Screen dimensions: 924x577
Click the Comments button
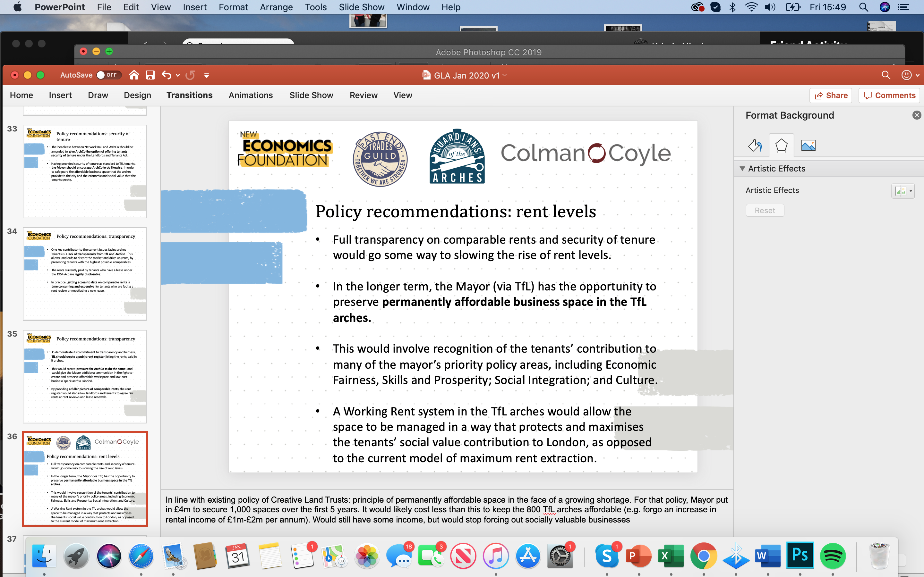[x=889, y=96]
